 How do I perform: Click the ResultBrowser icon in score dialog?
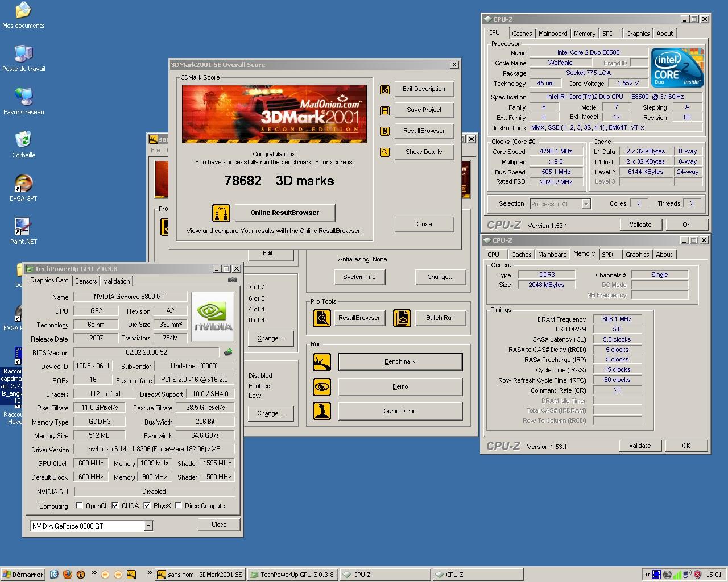tap(385, 131)
